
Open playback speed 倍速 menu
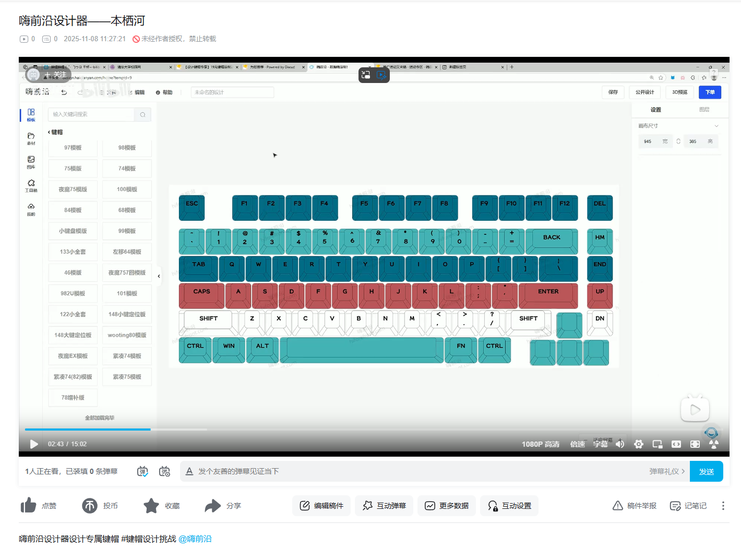point(577,444)
